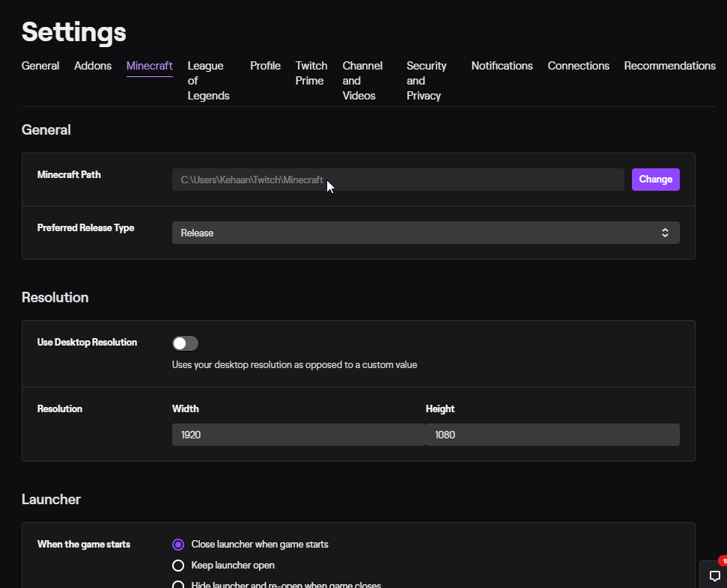Viewport: 727px width, 588px height.
Task: Click the Change button for Minecraft Path
Action: pyautogui.click(x=656, y=180)
